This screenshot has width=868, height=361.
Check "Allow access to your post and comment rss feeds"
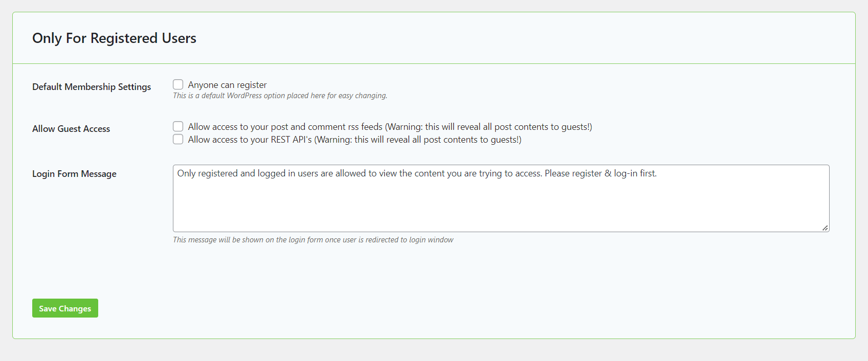tap(178, 126)
